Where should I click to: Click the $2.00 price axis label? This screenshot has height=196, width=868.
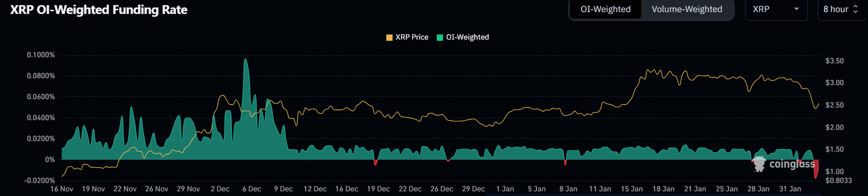(x=834, y=128)
